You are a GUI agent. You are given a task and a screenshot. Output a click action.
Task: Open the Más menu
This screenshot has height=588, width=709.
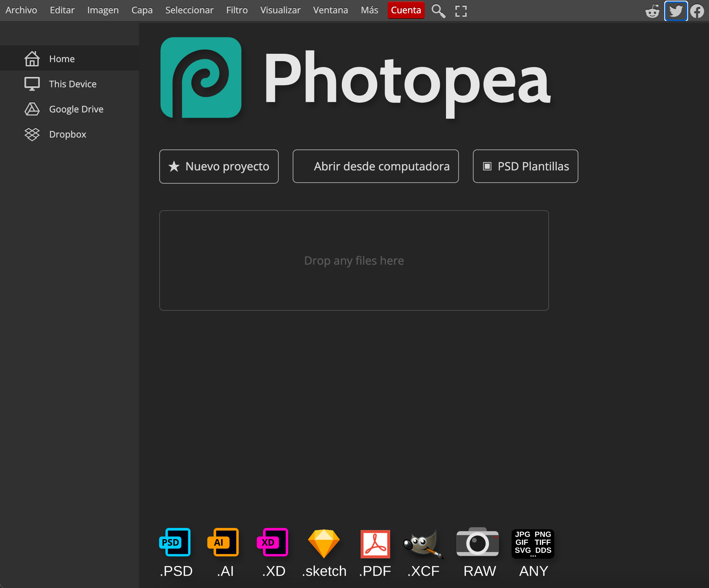pos(370,10)
